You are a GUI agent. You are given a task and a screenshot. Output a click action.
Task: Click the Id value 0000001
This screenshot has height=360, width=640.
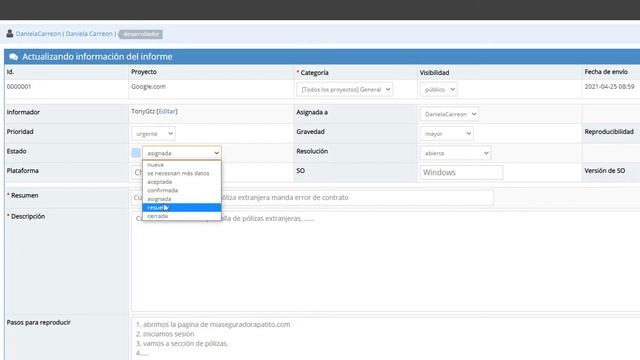[19, 87]
